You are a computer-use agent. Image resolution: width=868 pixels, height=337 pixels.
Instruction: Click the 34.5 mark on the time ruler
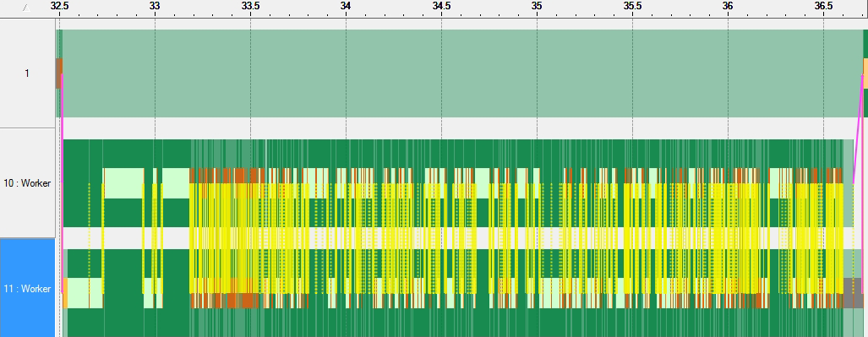coord(441,6)
